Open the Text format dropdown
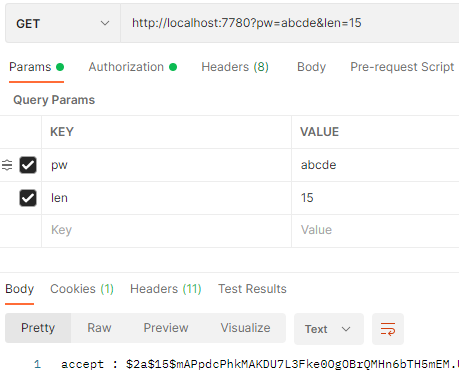The image size is (459, 381). coord(329,329)
